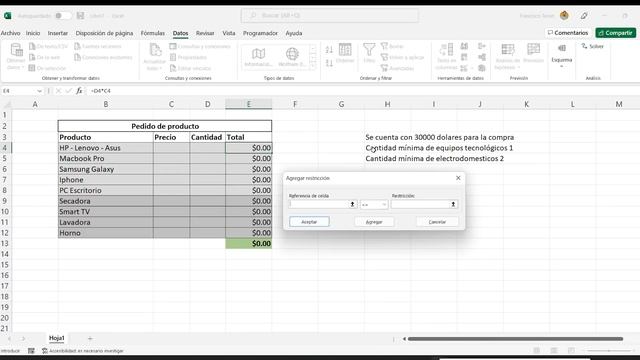Open the Archivo menu
The image size is (640, 360).
pos(11,33)
